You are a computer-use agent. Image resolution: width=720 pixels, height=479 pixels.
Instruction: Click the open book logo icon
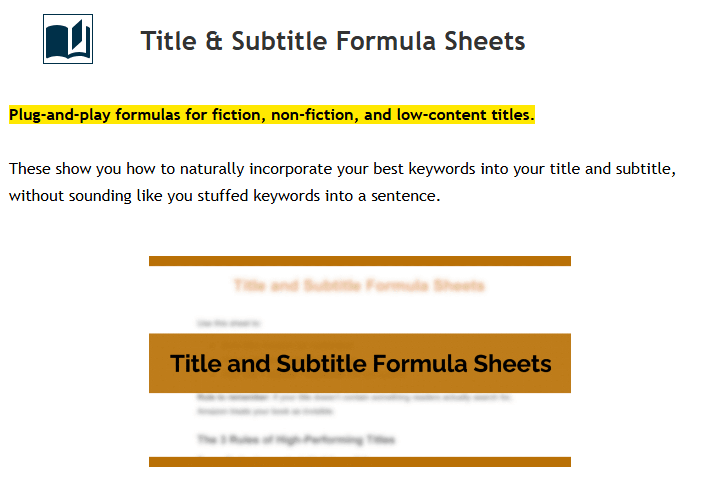tap(68, 39)
